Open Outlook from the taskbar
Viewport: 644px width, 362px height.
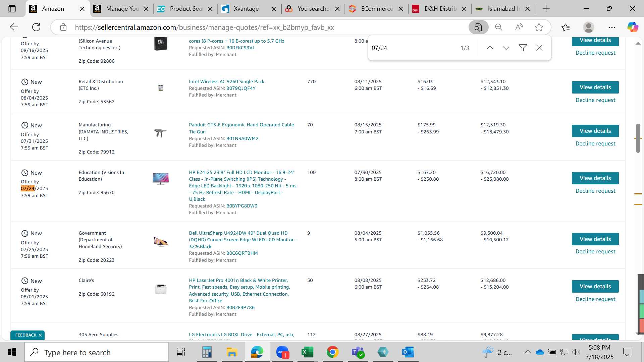click(408, 352)
